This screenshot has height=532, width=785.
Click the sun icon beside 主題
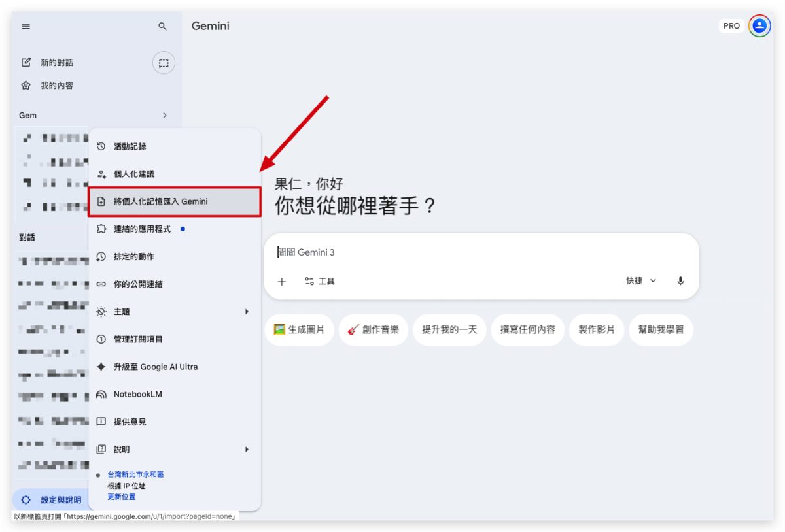[101, 312]
